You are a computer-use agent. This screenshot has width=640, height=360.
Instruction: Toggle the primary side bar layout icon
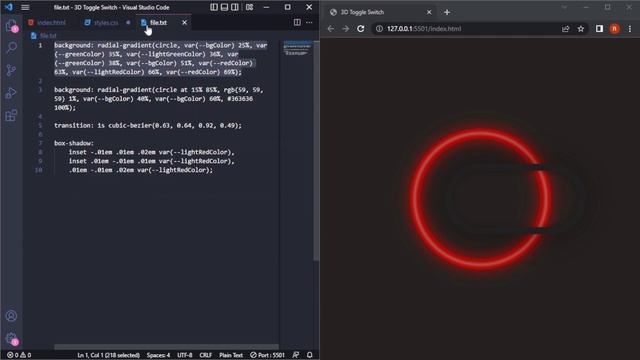(214, 7)
